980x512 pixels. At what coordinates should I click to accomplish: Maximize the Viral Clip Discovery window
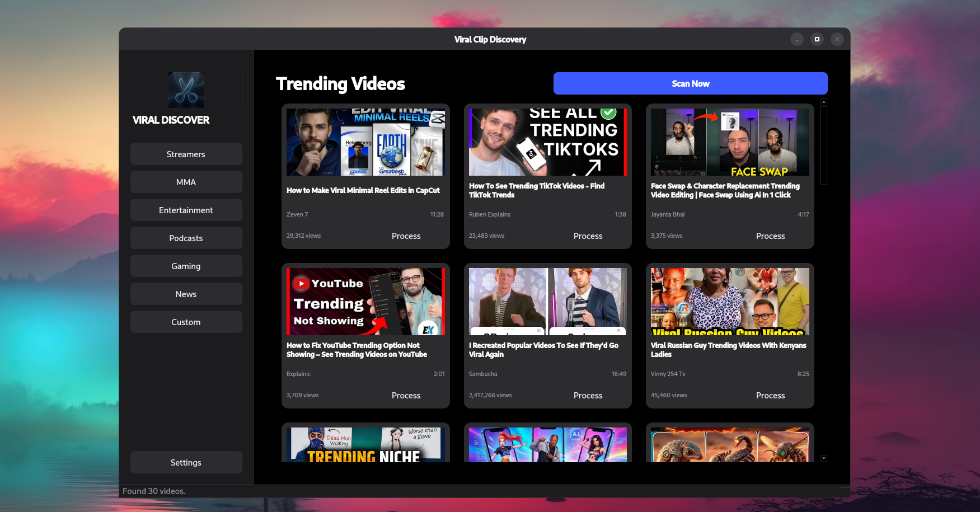coord(817,39)
